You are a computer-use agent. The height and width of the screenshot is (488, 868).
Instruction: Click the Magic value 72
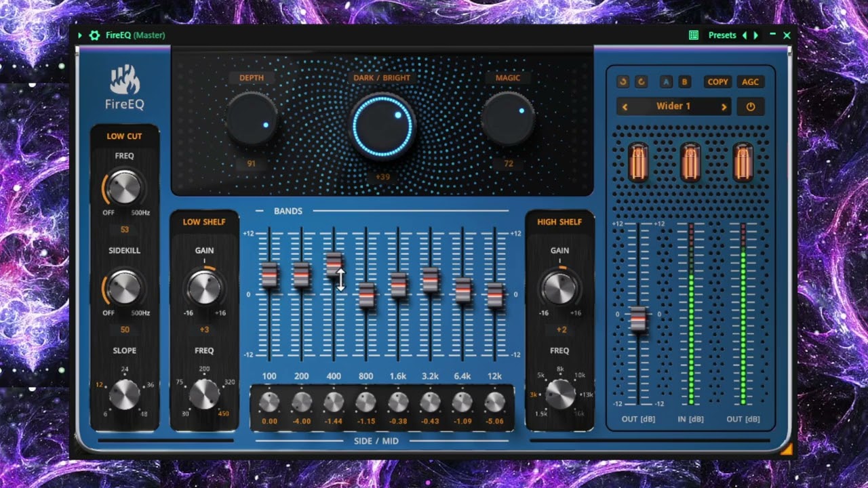pyautogui.click(x=508, y=164)
